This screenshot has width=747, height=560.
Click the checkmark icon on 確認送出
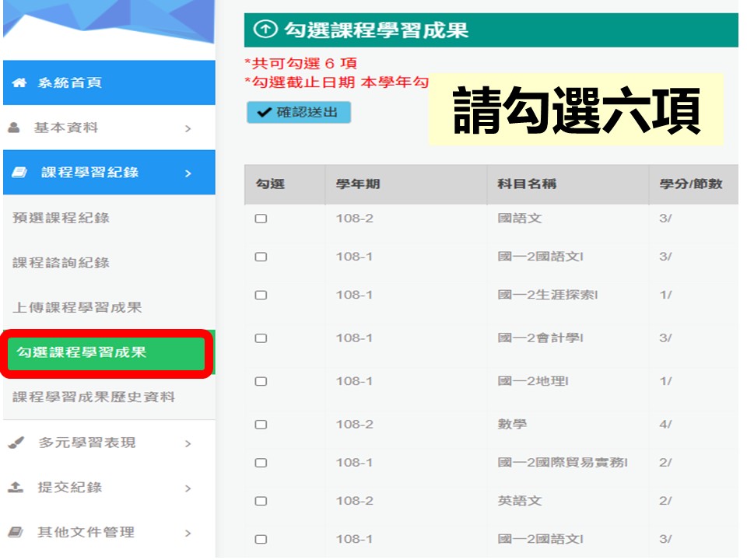tap(264, 113)
